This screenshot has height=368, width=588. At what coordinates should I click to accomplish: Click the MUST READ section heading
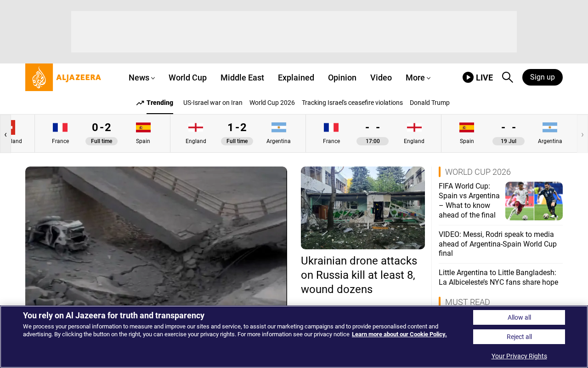coord(467,302)
